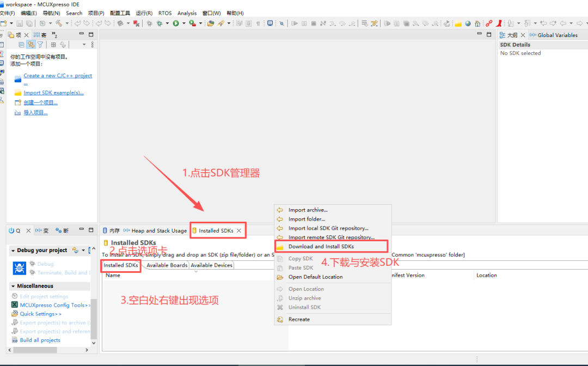This screenshot has width=588, height=366.
Task: Collapse the Debug your project section
Action: coord(13,251)
